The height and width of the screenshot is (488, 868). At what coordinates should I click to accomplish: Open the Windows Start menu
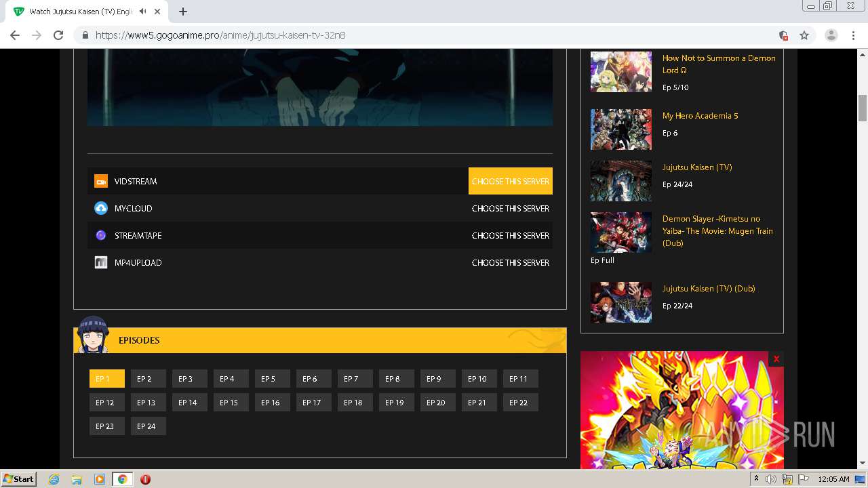pos(19,479)
